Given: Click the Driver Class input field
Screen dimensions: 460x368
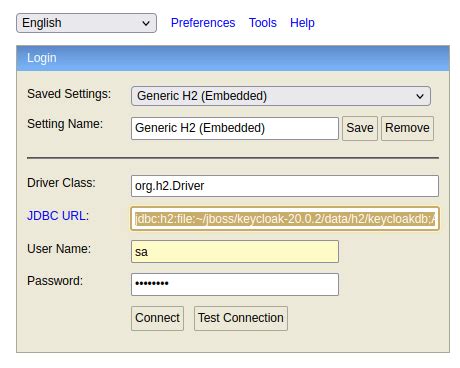Looking at the screenshot, I should point(285,186).
